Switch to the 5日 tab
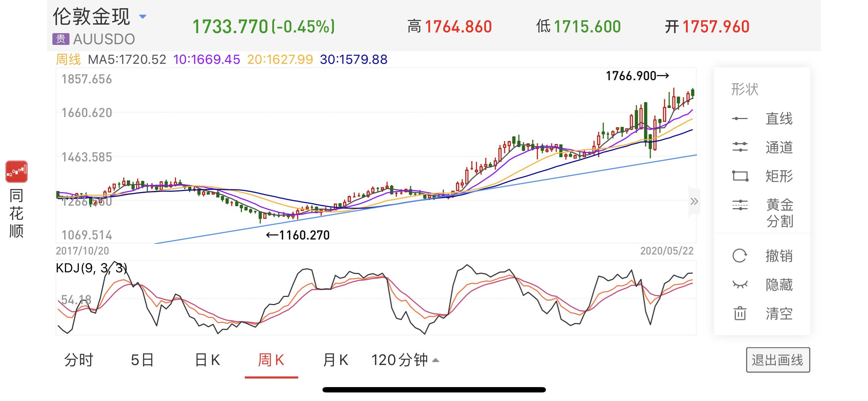 pos(142,360)
